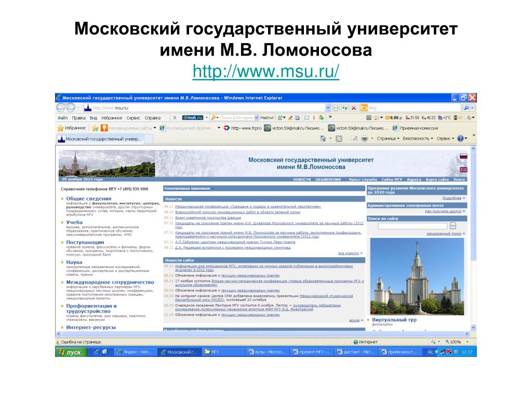Click the IE Forward navigation button
This screenshot has width=532, height=399.
coord(71,108)
